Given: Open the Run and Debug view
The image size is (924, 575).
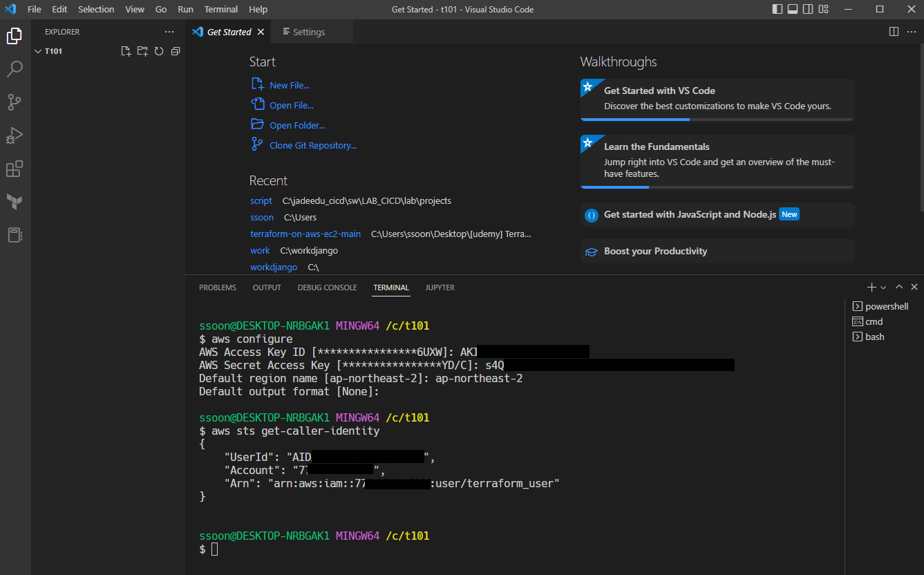Looking at the screenshot, I should [15, 135].
